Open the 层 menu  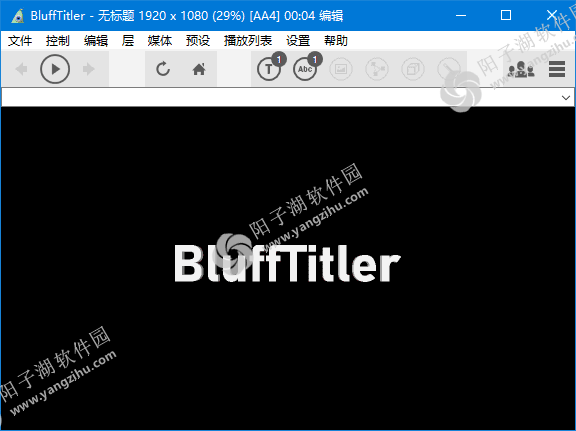pyautogui.click(x=128, y=40)
